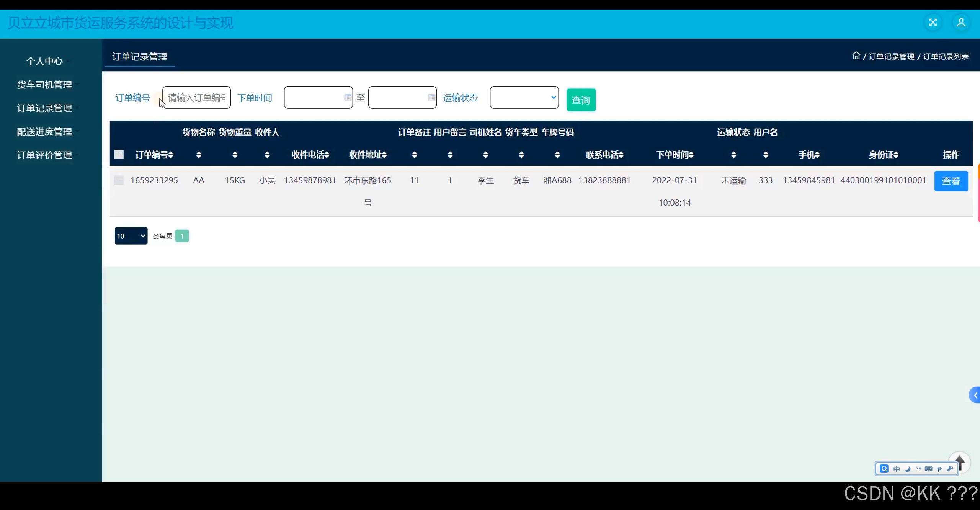Click the blue 查看 button

tap(951, 181)
